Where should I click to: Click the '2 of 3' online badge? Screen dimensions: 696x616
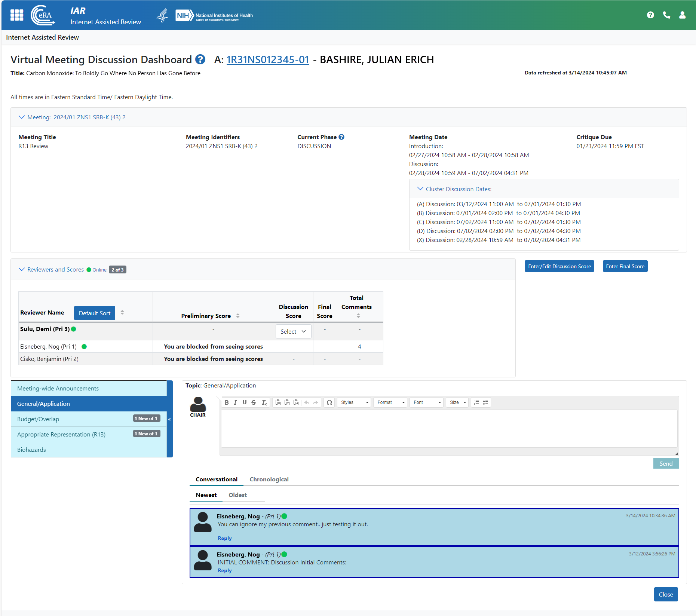pos(117,270)
